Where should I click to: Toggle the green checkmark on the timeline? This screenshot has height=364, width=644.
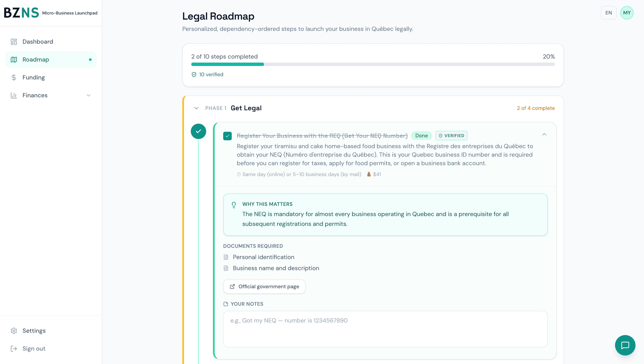point(198,131)
